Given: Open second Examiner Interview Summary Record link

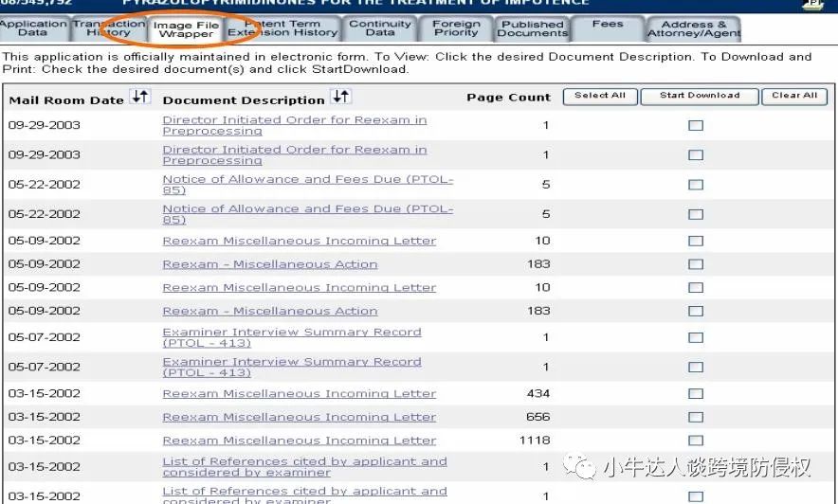Looking at the screenshot, I should (x=292, y=368).
